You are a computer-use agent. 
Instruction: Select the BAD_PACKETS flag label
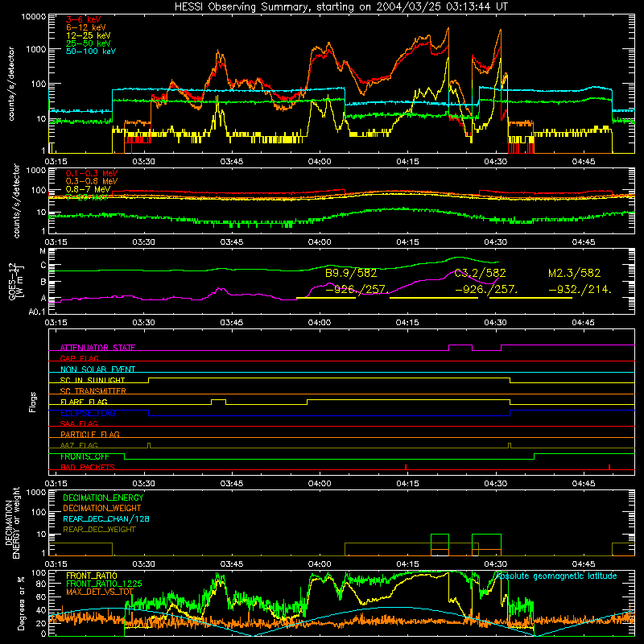pyautogui.click(x=88, y=467)
